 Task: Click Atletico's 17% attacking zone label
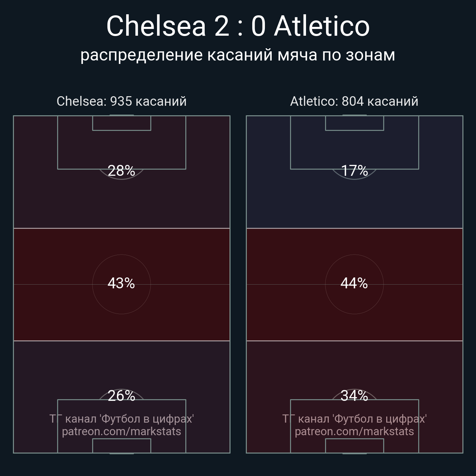(x=354, y=171)
